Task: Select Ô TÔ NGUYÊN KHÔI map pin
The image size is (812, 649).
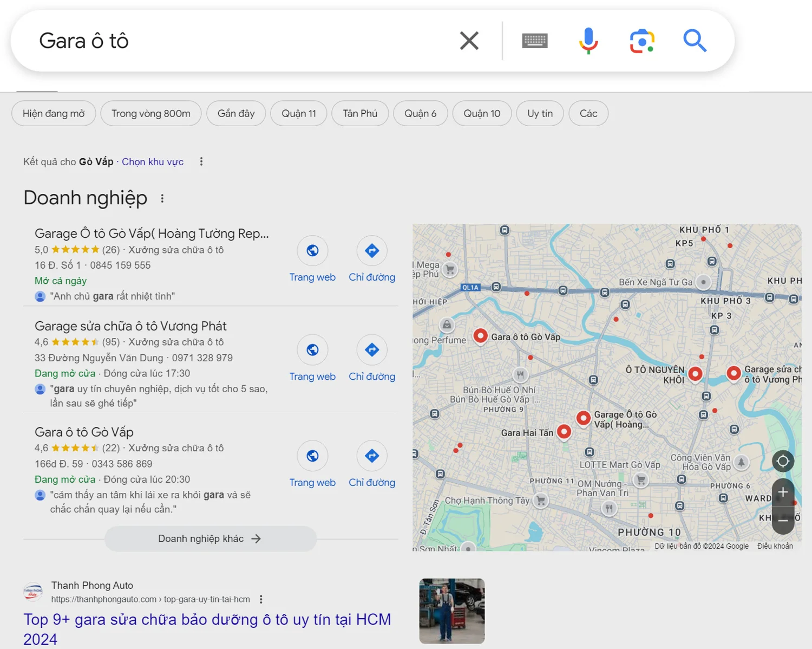Action: [695, 374]
